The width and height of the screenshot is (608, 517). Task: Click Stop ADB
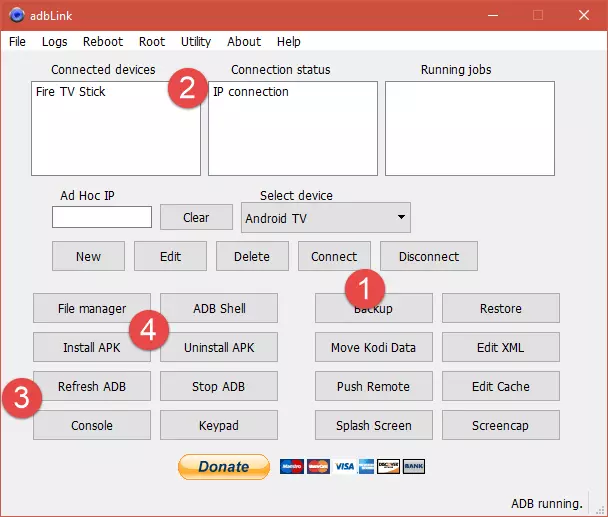[219, 386]
